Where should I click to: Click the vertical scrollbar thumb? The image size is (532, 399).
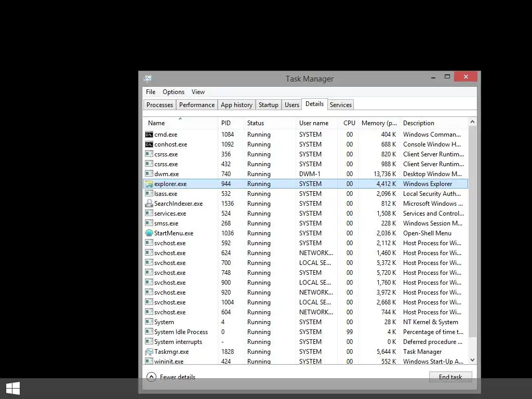pos(473,231)
